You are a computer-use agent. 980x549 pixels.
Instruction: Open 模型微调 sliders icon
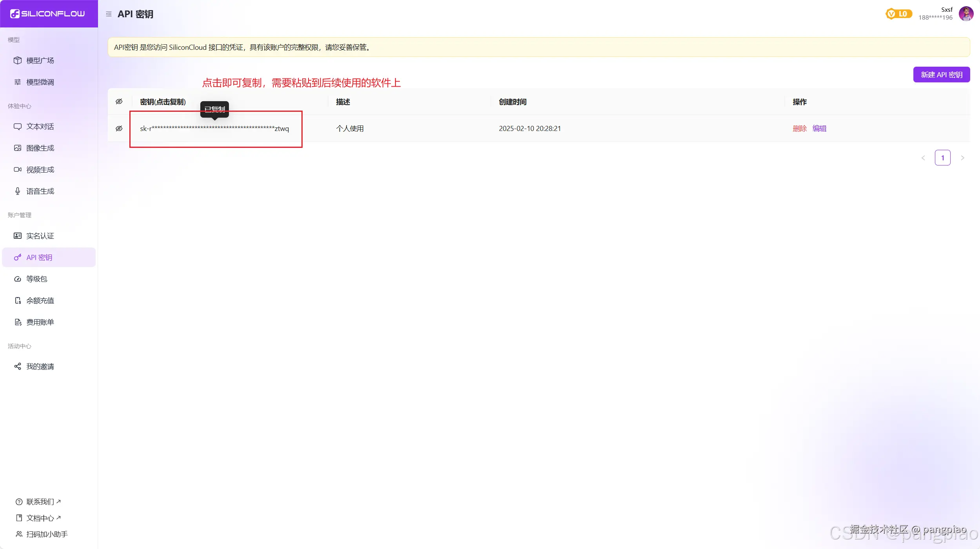click(18, 82)
